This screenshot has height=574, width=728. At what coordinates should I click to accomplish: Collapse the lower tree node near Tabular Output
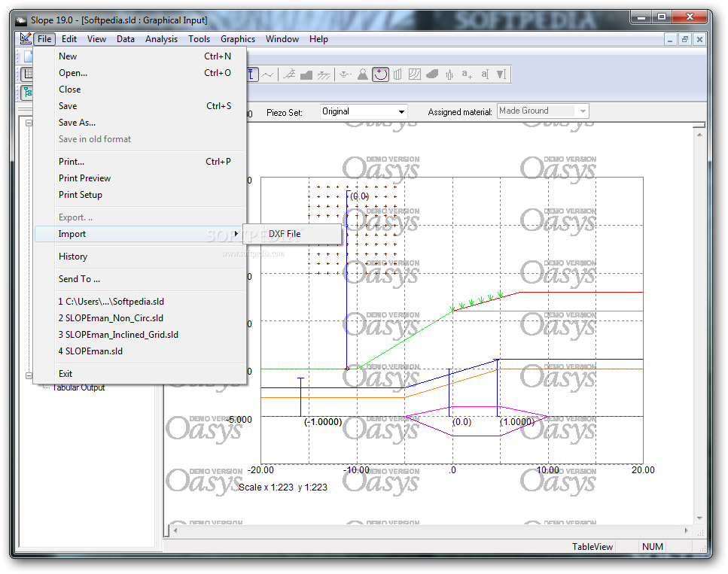29,375
